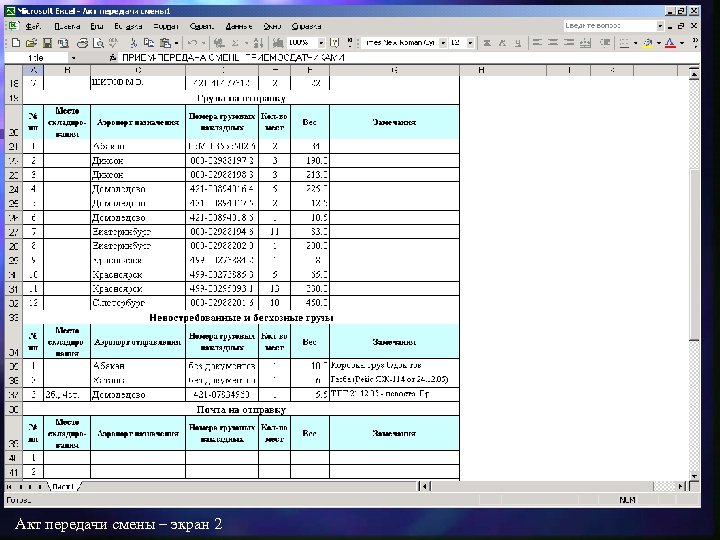Toggle Bold formatting
Screen dimensions: 720x540
(487, 43)
